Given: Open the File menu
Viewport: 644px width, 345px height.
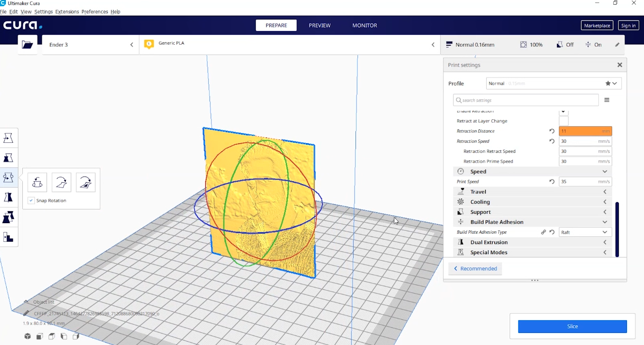Looking at the screenshot, I should pyautogui.click(x=3, y=11).
